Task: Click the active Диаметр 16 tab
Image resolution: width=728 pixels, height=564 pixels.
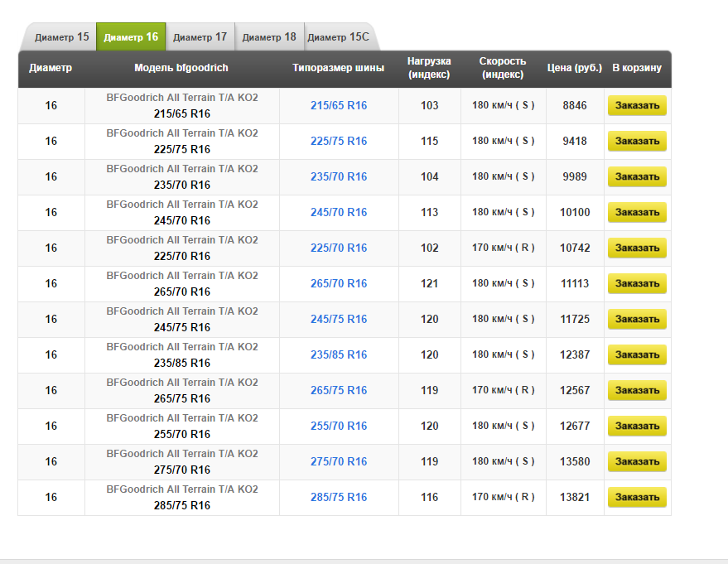Action: coord(131,37)
